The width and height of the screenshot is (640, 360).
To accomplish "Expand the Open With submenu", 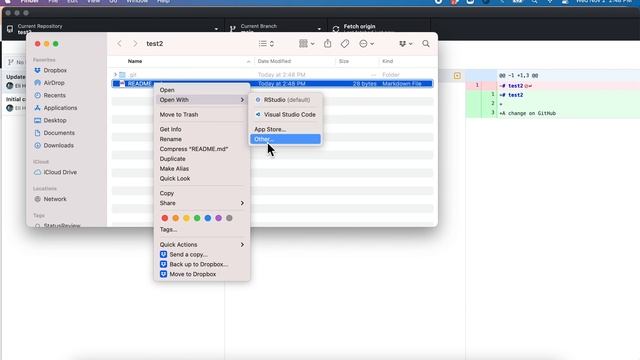I will [x=202, y=100].
